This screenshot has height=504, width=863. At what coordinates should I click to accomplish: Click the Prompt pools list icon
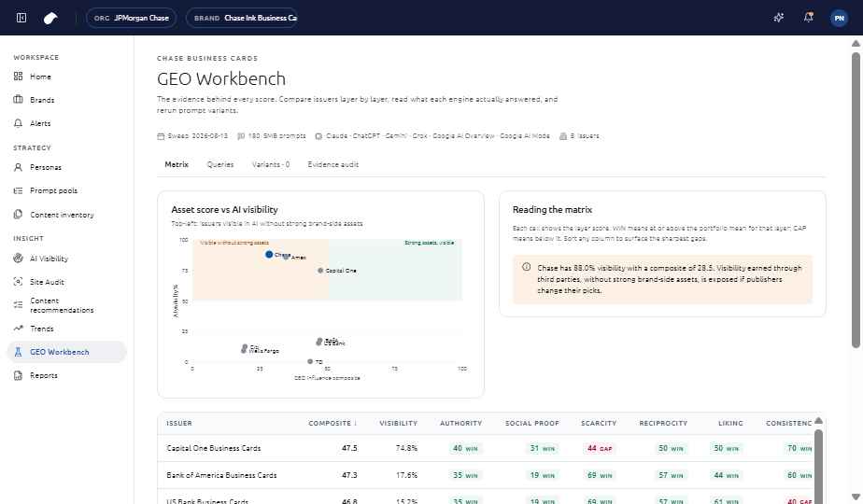click(x=18, y=190)
